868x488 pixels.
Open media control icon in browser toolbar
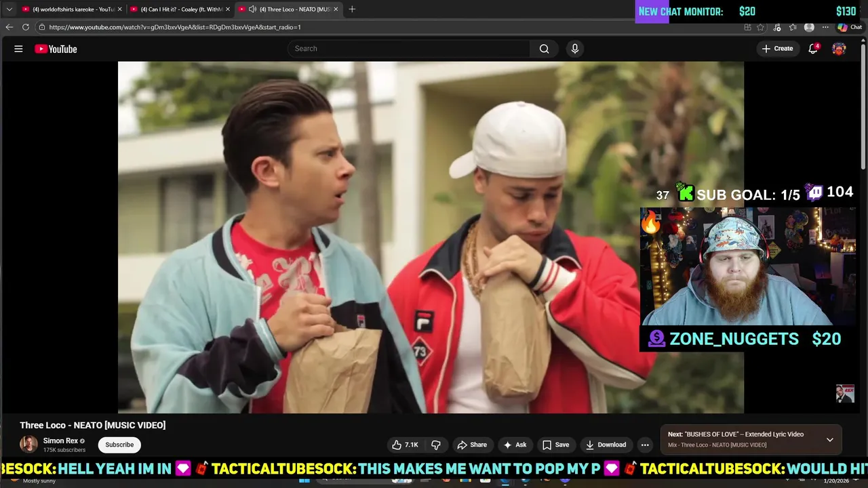pyautogui.click(x=777, y=27)
